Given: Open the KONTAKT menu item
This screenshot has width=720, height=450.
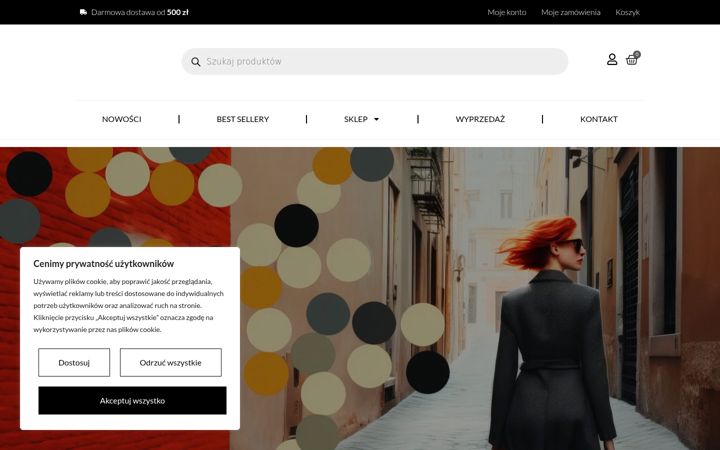Looking at the screenshot, I should tap(599, 119).
